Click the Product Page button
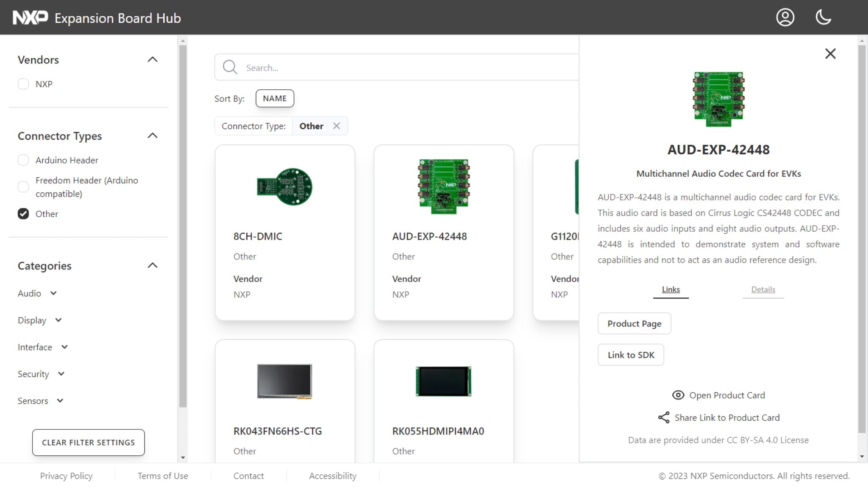 [x=634, y=324]
